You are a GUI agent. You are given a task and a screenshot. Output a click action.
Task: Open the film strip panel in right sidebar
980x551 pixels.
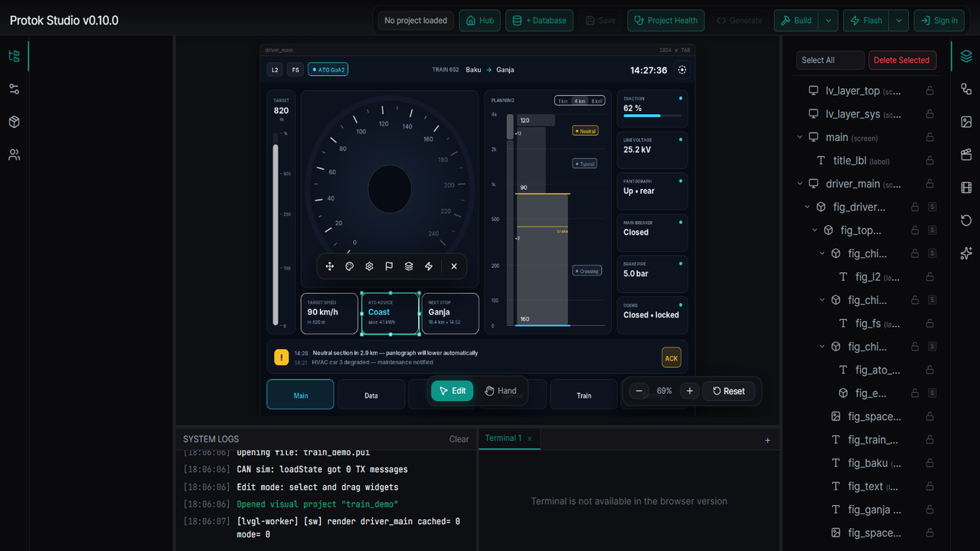click(x=966, y=187)
